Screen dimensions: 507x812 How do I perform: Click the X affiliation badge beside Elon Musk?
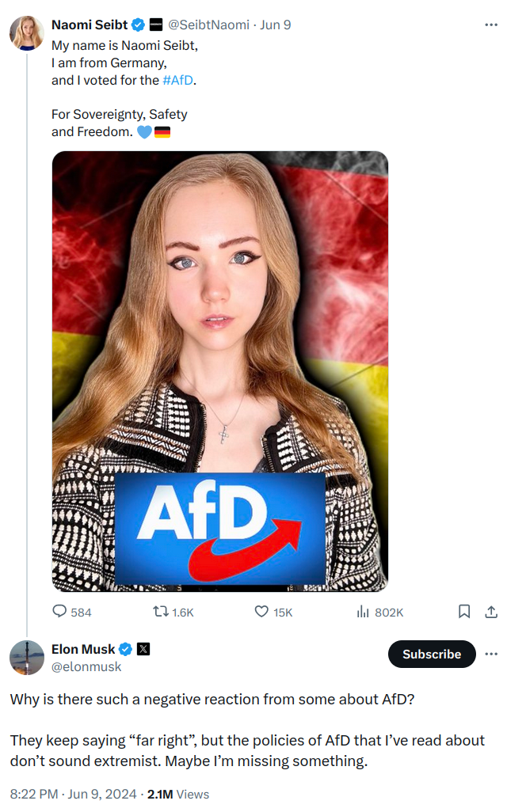(143, 649)
